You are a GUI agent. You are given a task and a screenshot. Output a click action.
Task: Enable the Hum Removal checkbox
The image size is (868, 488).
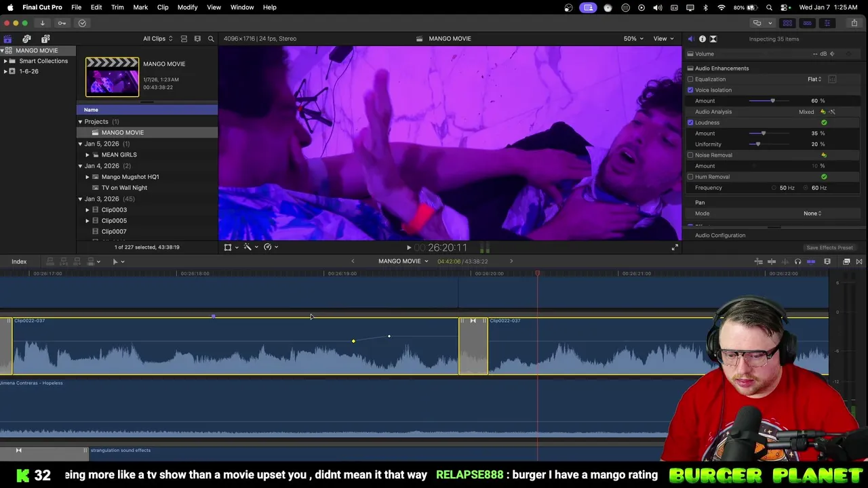tap(690, 177)
